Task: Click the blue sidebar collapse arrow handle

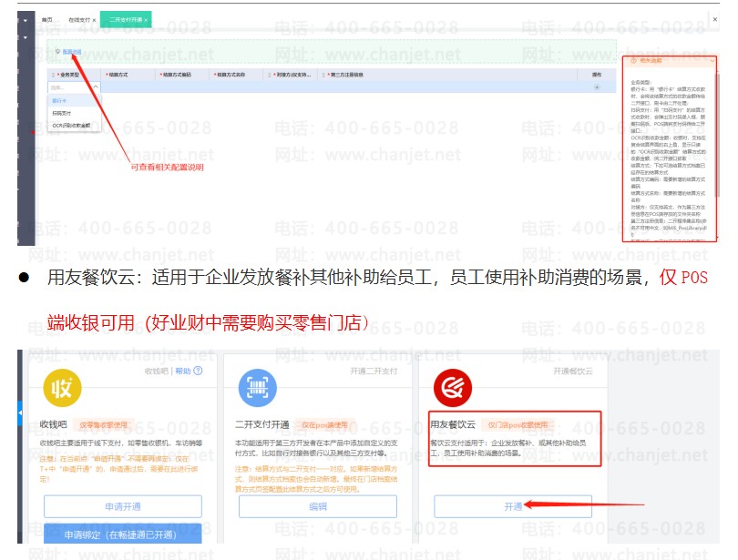Action: click(20, 412)
